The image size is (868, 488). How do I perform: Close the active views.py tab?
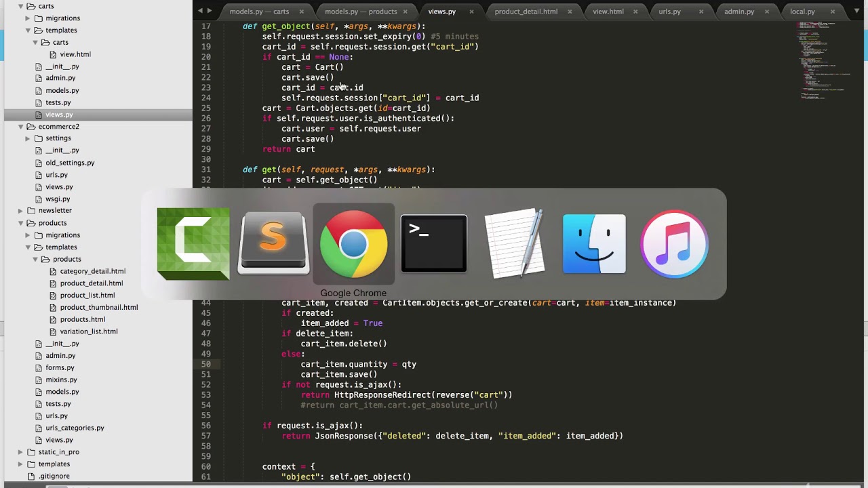click(x=471, y=12)
